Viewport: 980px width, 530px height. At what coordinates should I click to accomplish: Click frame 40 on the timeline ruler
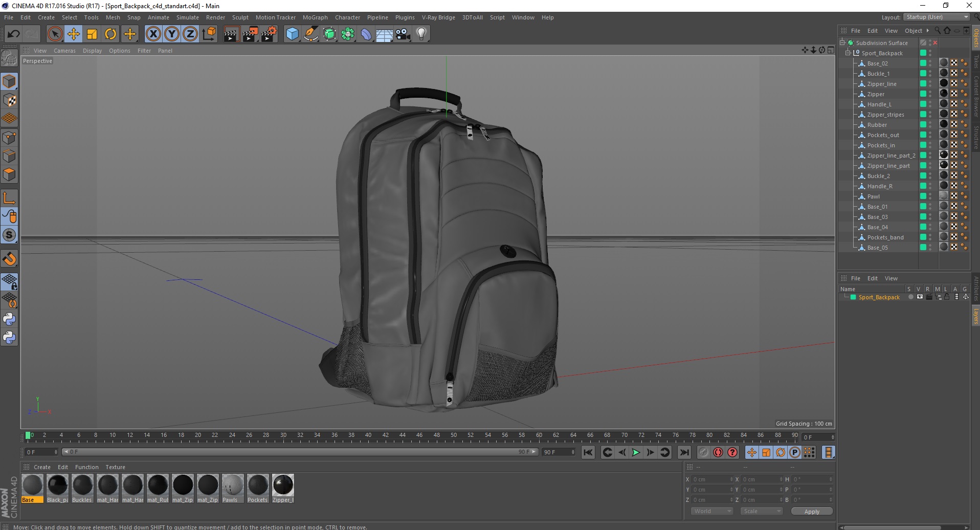(368, 435)
